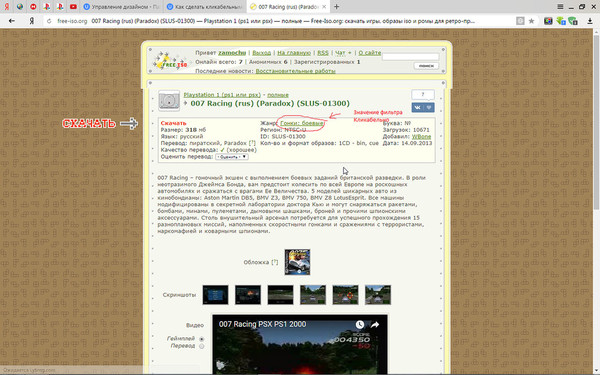
Task: Share the page via the VK button
Action: click(417, 108)
